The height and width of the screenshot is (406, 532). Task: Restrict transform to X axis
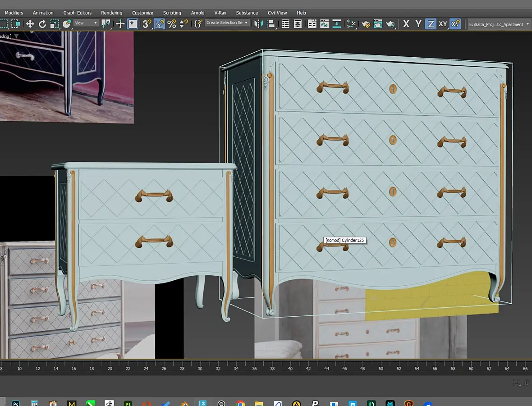(x=406, y=24)
